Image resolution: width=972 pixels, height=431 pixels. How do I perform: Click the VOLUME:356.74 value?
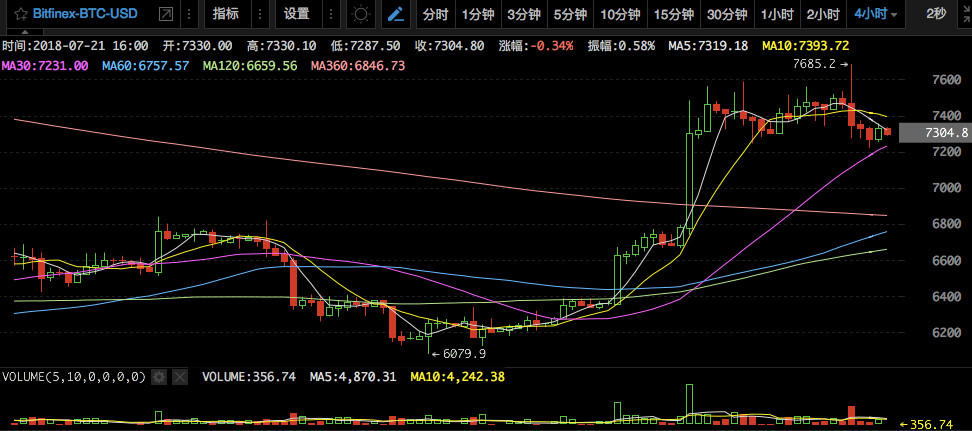[249, 376]
